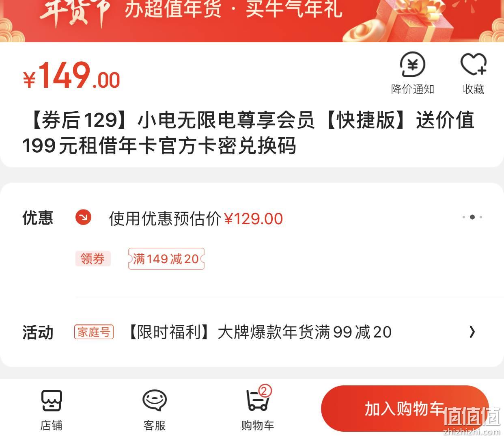Tap the cart badge showing 2
The image size is (504, 439).
[x=265, y=391]
